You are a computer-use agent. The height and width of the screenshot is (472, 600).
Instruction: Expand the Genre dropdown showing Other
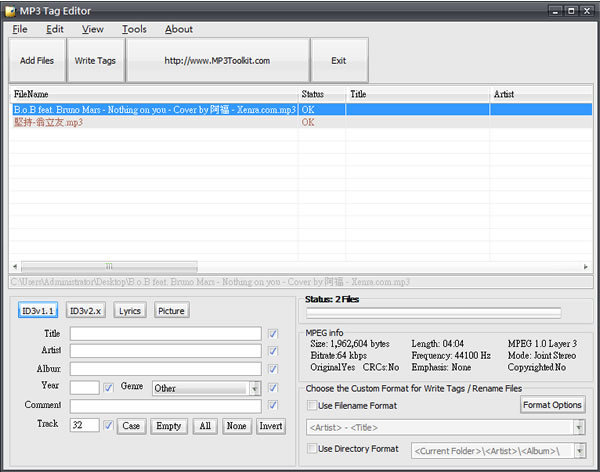click(255, 389)
